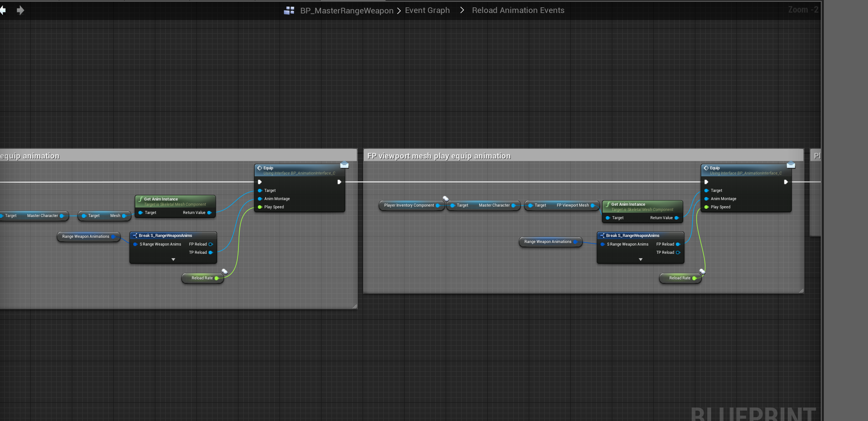The width and height of the screenshot is (868, 421).
Task: Open the chevron after BP_MasterRangeWeapon breadcrumb
Action: [399, 10]
